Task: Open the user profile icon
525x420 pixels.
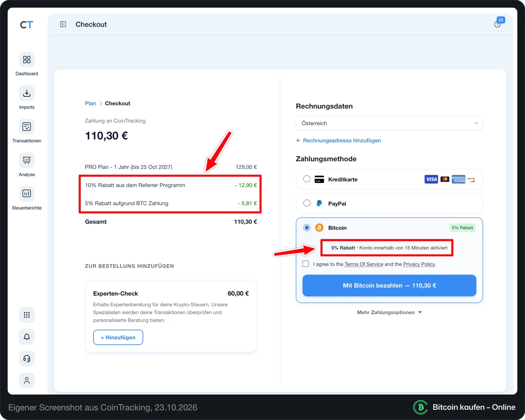Action: [x=27, y=381]
